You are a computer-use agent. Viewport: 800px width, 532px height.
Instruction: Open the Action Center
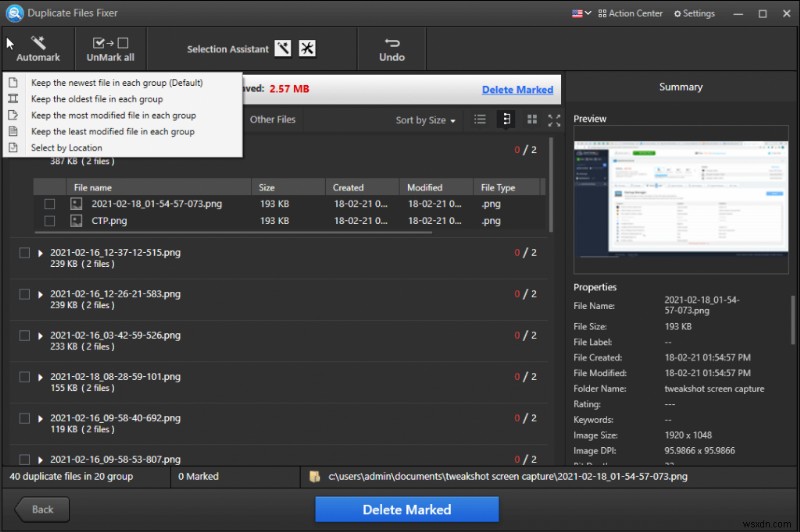coord(630,13)
